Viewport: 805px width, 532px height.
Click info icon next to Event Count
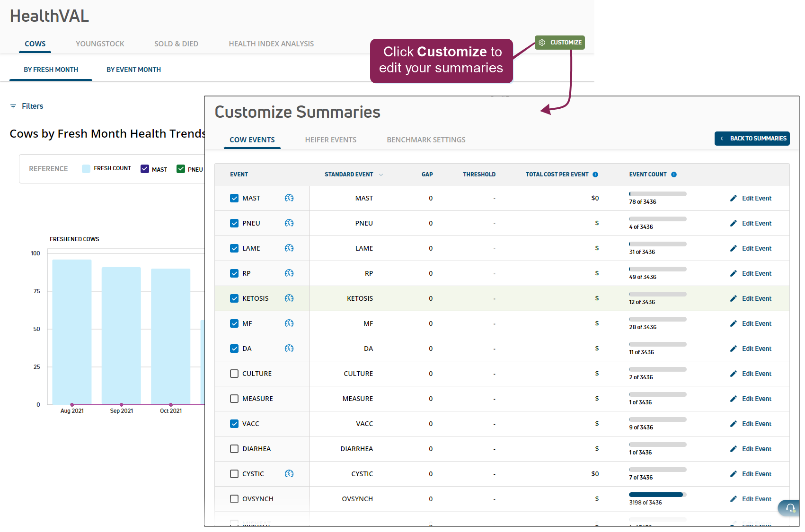674,174
